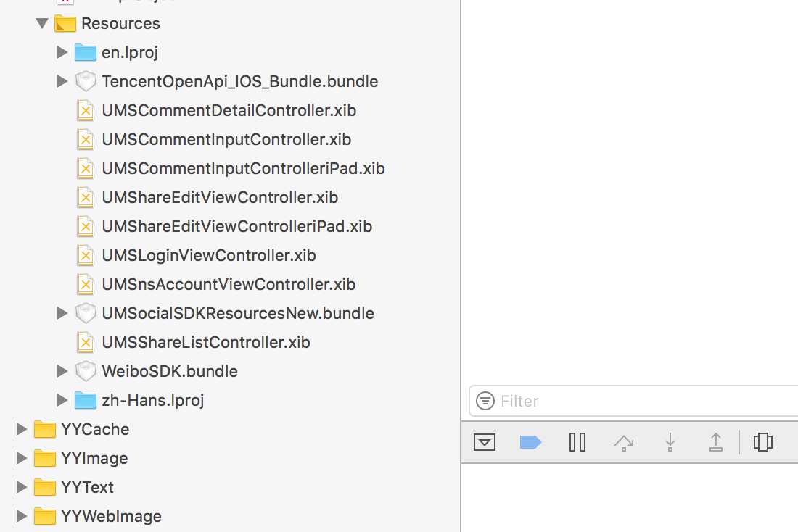
Task: Open UMSLoginViewController.xib
Action: 209,255
